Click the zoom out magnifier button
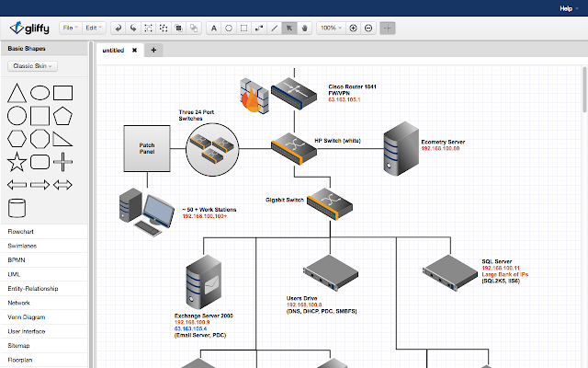 [368, 28]
